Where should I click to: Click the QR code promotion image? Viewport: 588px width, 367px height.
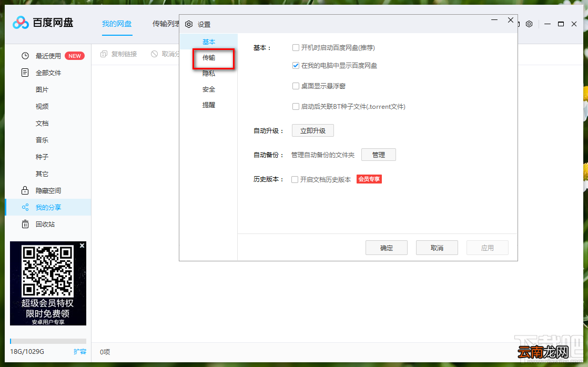[48, 283]
